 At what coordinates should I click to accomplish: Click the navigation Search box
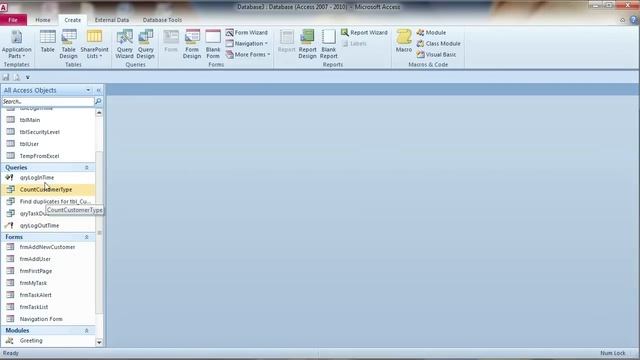tap(48, 101)
